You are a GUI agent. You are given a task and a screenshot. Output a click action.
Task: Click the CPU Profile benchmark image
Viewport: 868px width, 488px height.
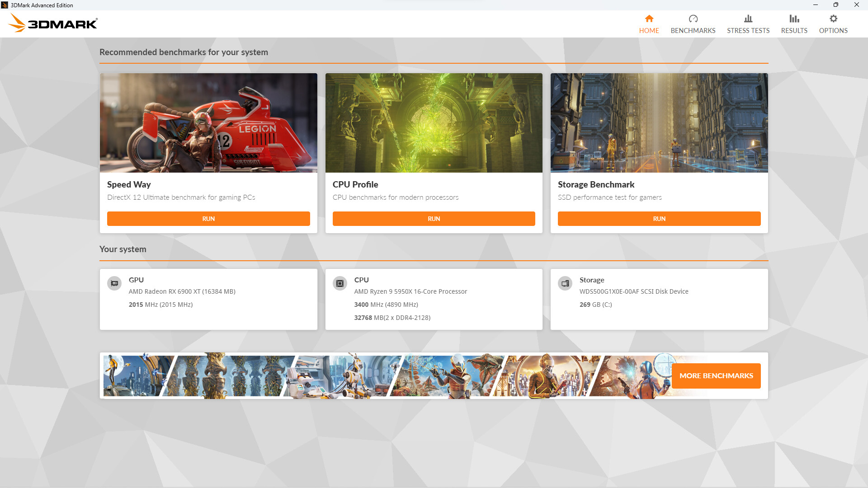(x=434, y=123)
